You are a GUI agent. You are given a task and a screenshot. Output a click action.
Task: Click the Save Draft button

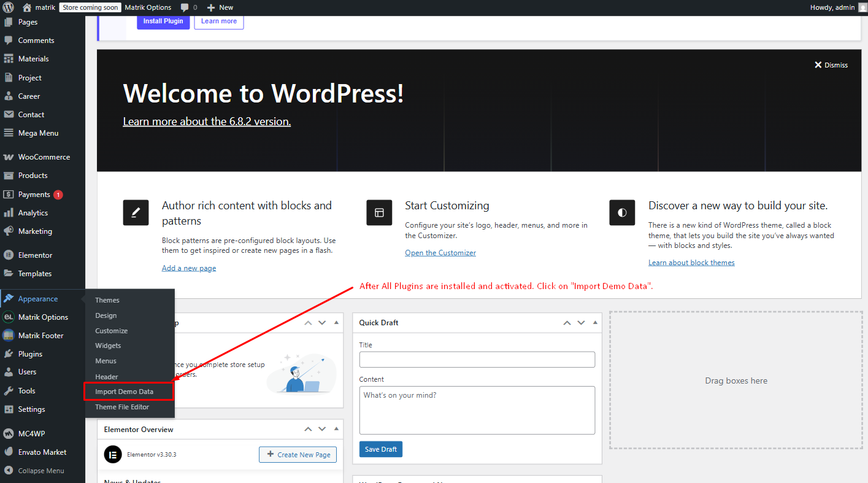381,449
